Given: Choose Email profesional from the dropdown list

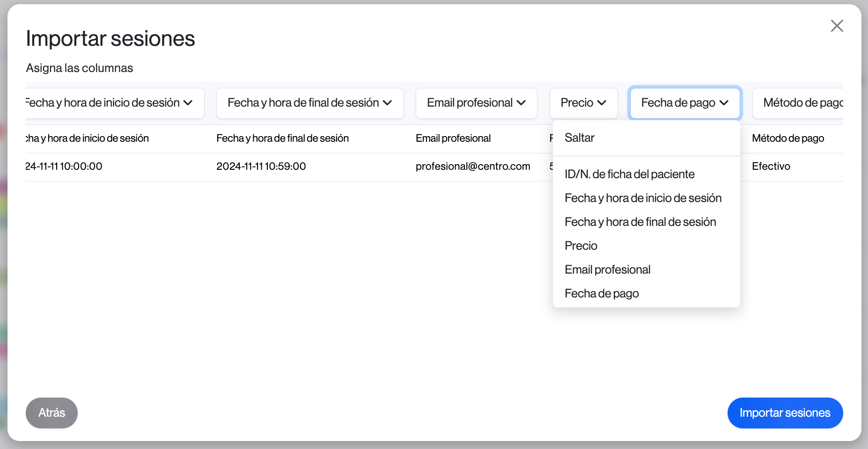Looking at the screenshot, I should (607, 270).
